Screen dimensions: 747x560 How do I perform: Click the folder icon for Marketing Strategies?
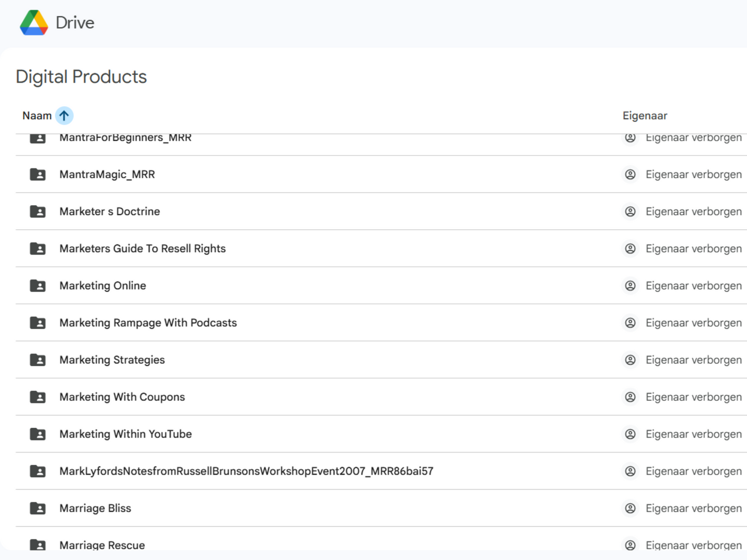[38, 360]
